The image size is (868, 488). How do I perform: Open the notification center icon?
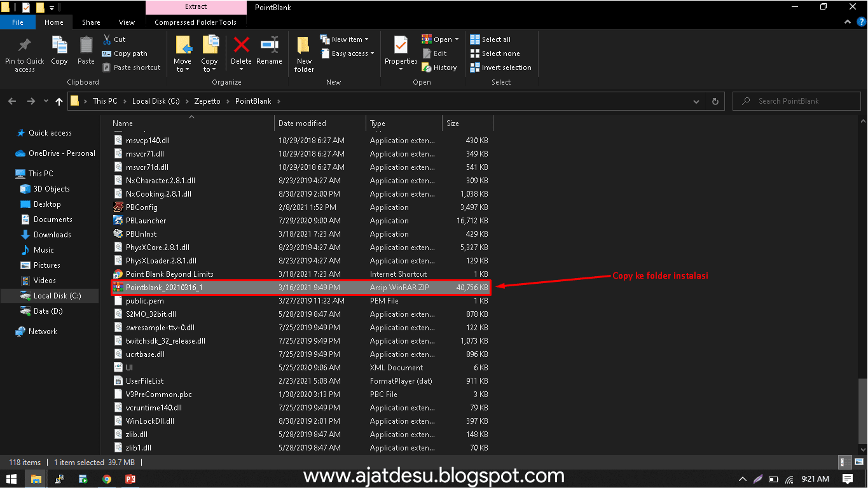848,478
